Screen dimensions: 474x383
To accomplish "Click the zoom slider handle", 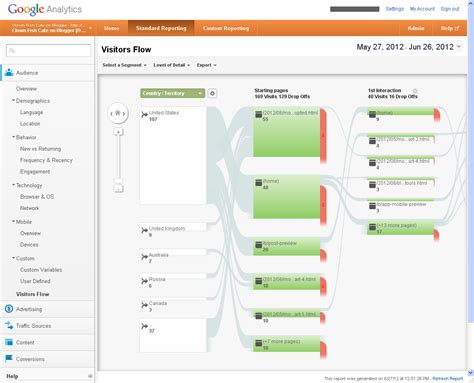I will coord(118,181).
